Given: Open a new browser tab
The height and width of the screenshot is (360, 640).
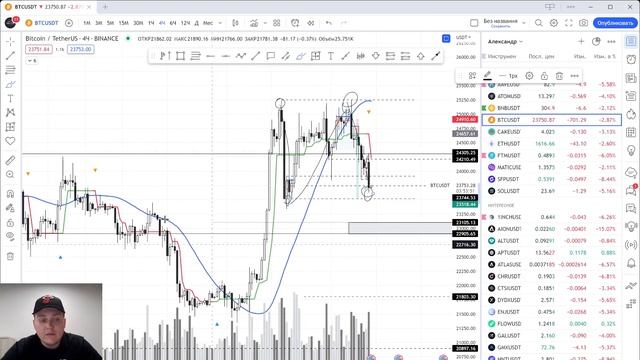Looking at the screenshot, I should (x=105, y=7).
